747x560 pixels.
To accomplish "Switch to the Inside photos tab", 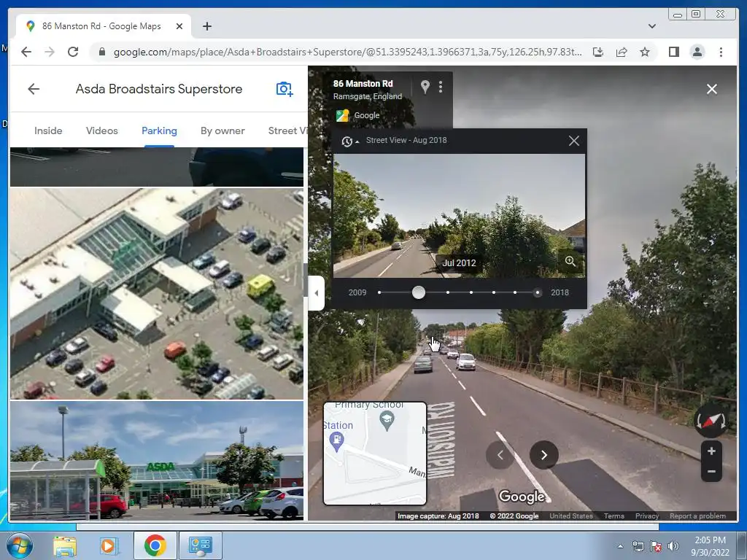I will click(48, 131).
